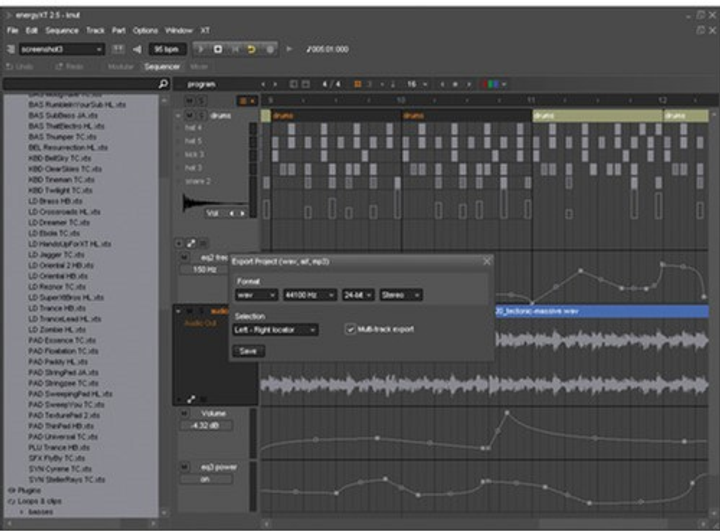Open the Track menu
This screenshot has height=531, width=720.
(95, 30)
